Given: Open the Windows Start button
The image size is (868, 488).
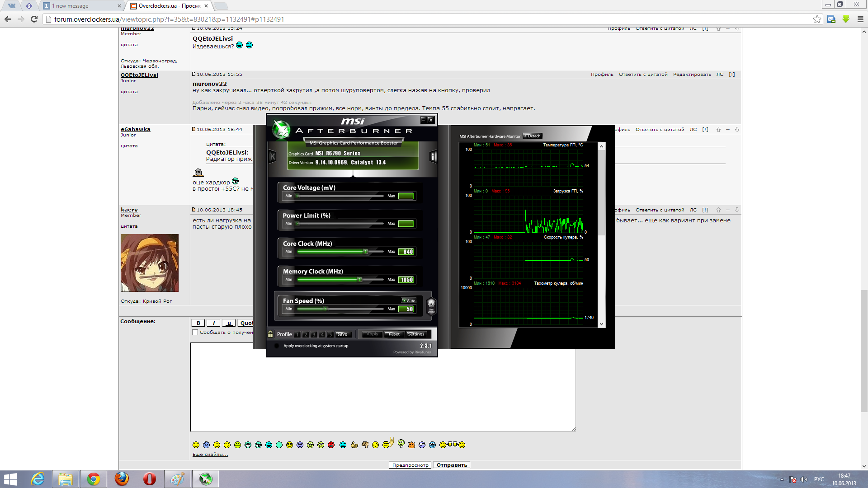Looking at the screenshot, I should (10, 479).
